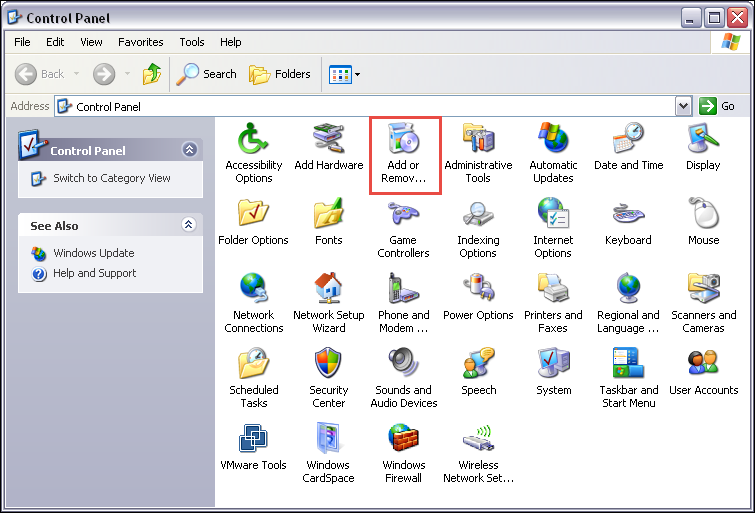The image size is (755, 513).
Task: Collapse the See Also sidebar section
Action: [189, 224]
